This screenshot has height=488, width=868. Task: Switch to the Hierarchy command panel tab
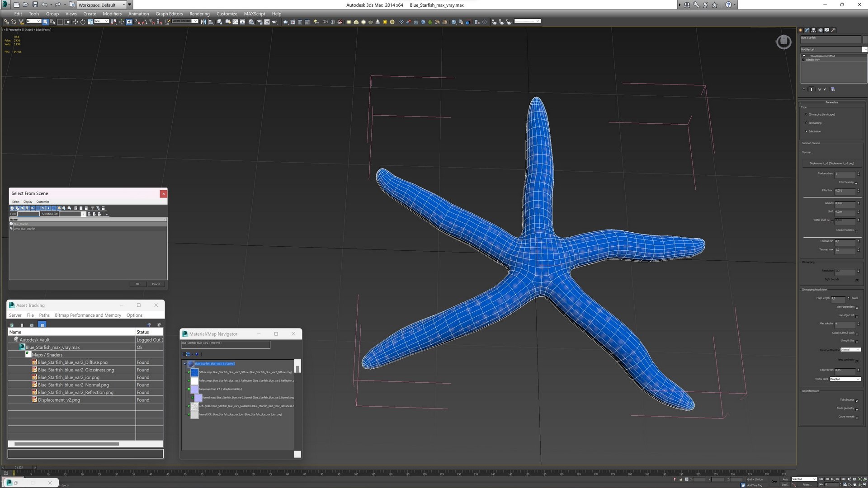tap(814, 30)
